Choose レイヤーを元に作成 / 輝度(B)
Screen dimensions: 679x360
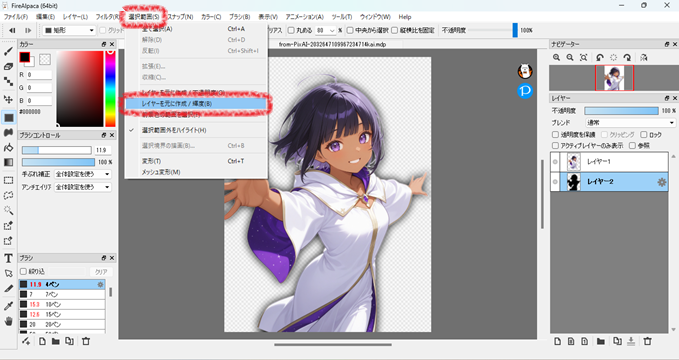(196, 104)
